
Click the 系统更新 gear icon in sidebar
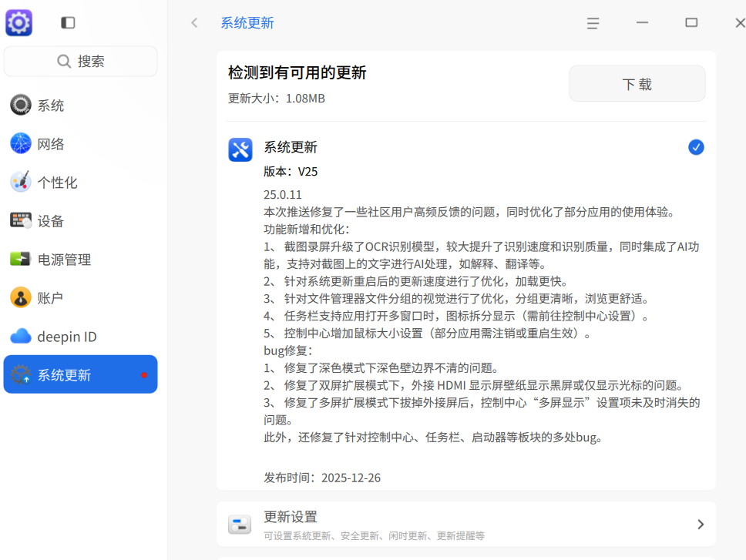21,374
